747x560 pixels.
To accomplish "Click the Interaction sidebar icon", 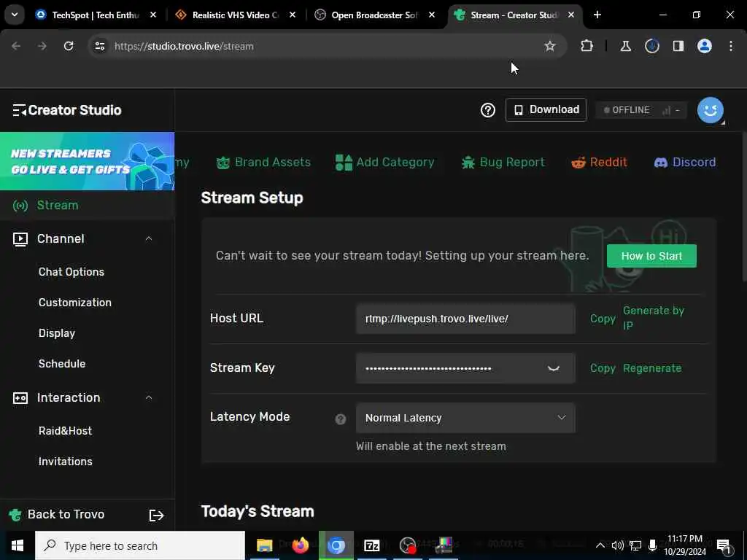I will click(x=20, y=397).
